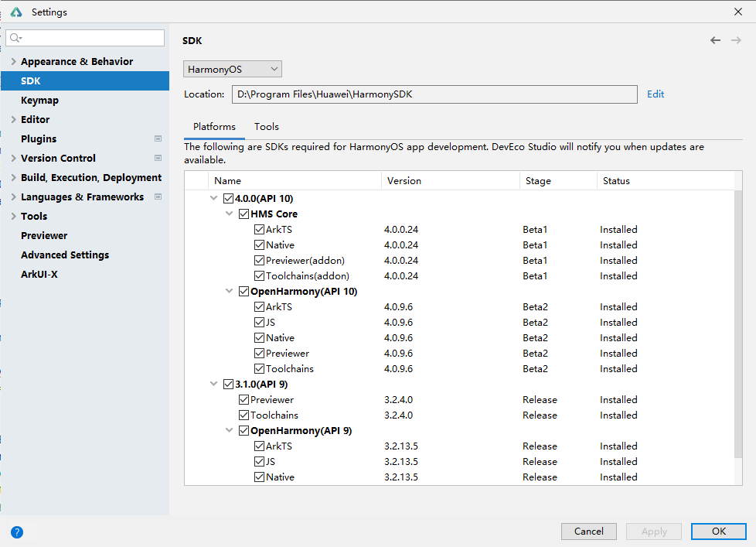Toggle the Native 4.0.9.6 checkbox

click(260, 337)
